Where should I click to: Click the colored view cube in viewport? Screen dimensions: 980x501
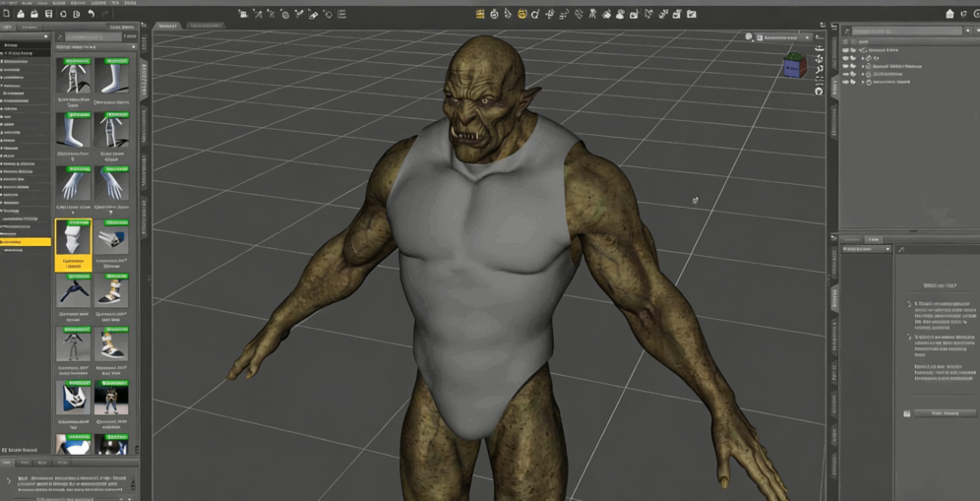coord(793,66)
